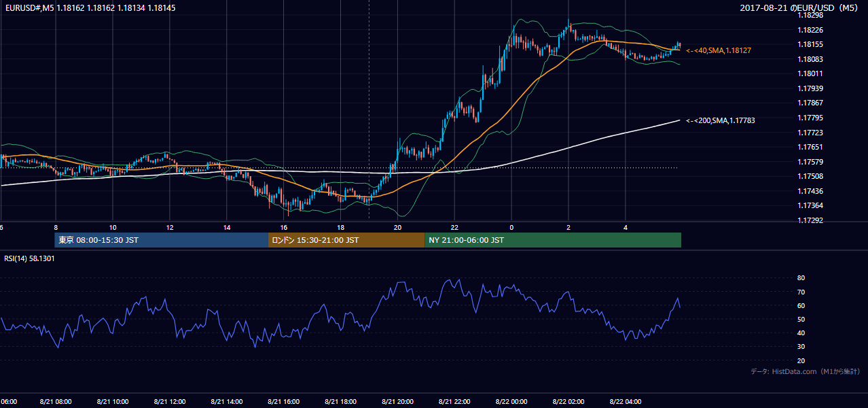
Task: Click hour 12 on the price chart axis
Action: click(x=170, y=227)
